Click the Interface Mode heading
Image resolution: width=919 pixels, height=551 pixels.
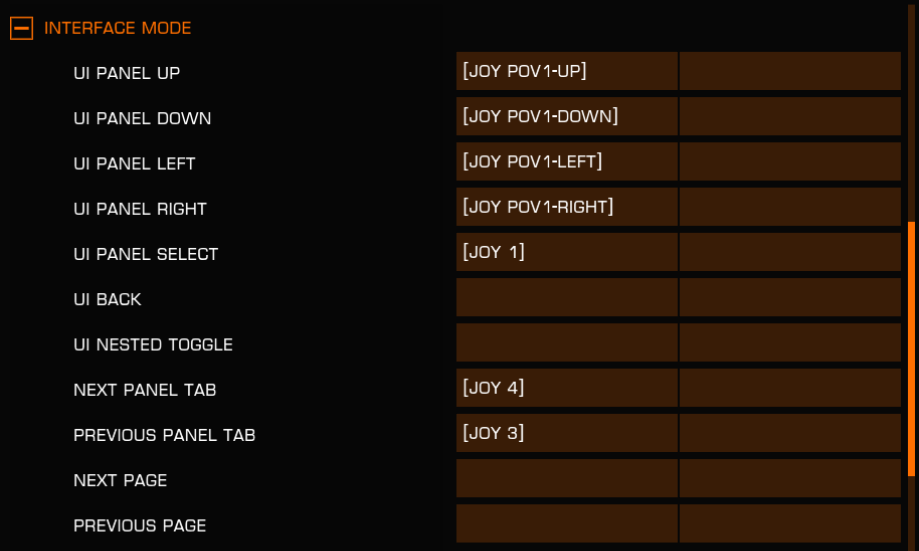[x=118, y=28]
